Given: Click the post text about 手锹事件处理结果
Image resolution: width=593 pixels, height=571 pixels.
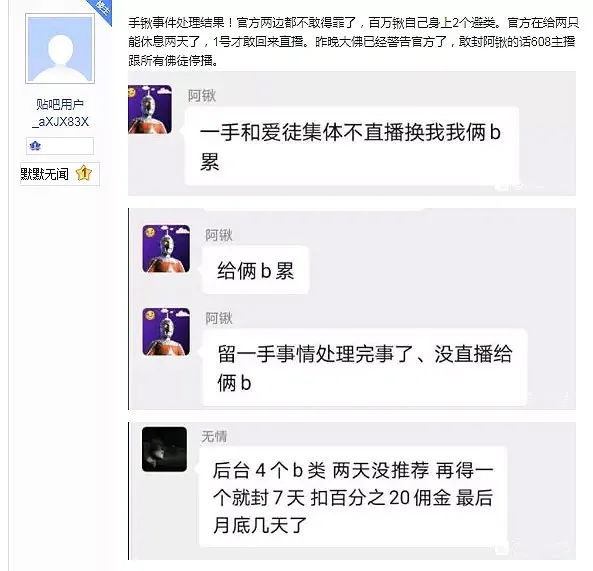Looking at the screenshot, I should [353, 42].
